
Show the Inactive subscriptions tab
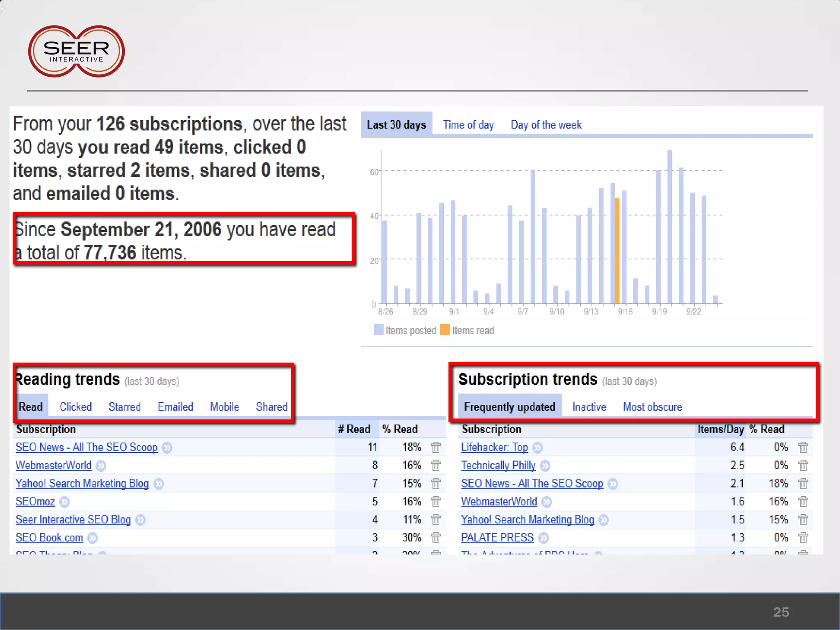point(589,406)
